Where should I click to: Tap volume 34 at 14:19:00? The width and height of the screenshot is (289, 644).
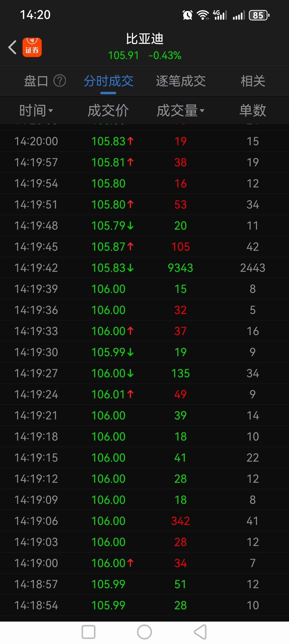coord(180,563)
